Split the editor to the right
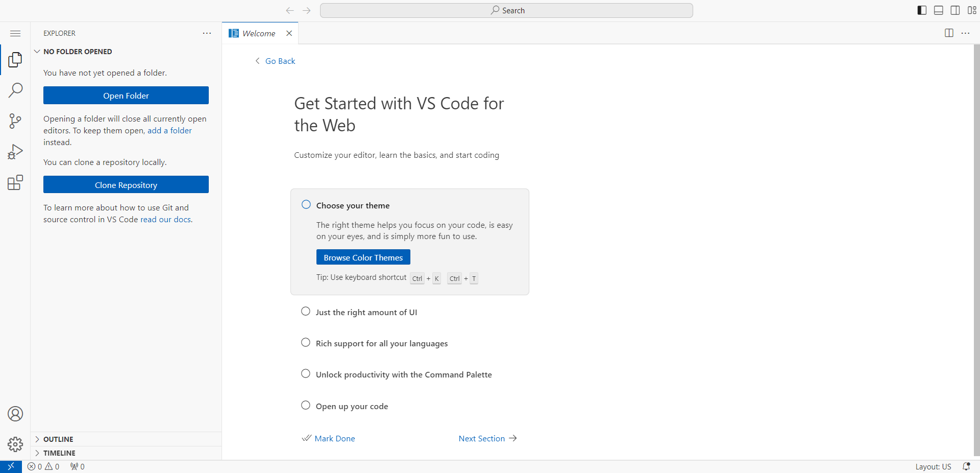The height and width of the screenshot is (473, 980). 949,33
